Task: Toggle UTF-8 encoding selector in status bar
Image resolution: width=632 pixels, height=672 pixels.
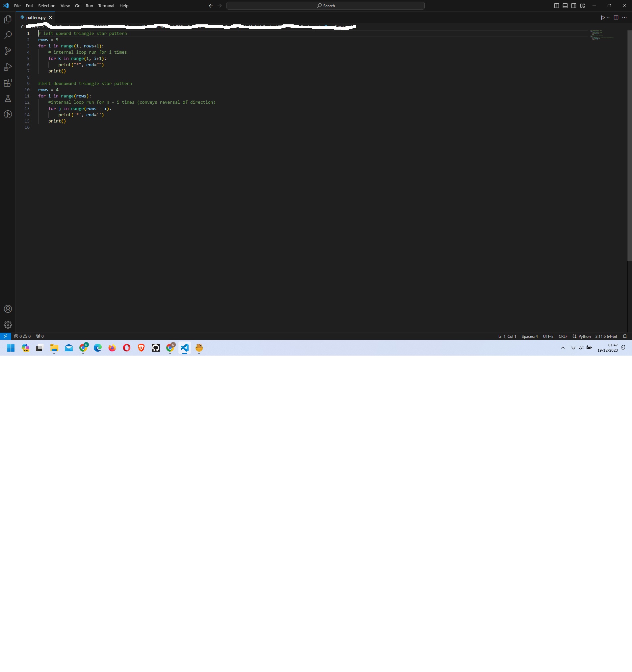Action: point(548,336)
